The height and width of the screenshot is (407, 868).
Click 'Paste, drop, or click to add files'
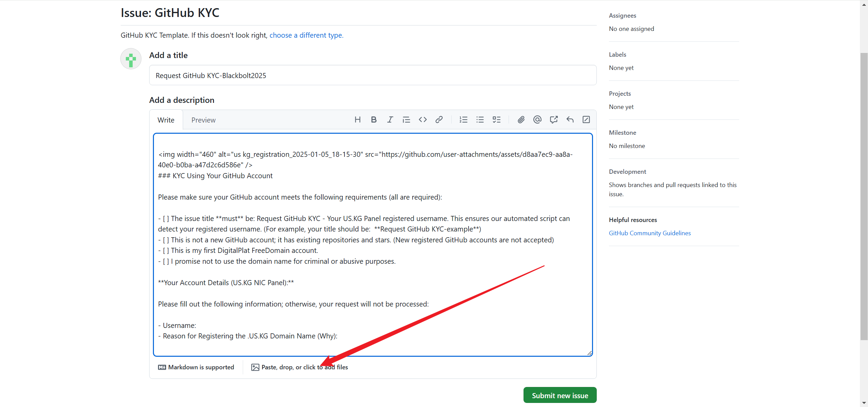[299, 367]
